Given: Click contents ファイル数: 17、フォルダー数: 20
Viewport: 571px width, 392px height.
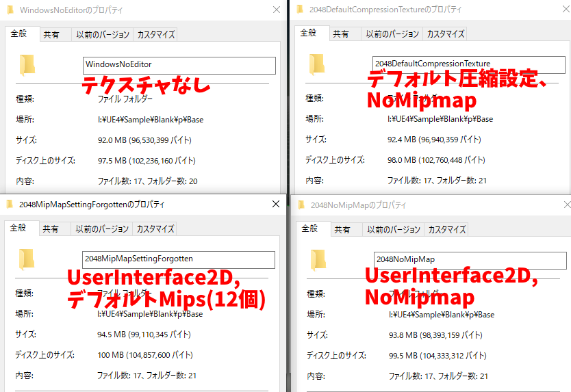Looking at the screenshot, I should click(147, 181).
